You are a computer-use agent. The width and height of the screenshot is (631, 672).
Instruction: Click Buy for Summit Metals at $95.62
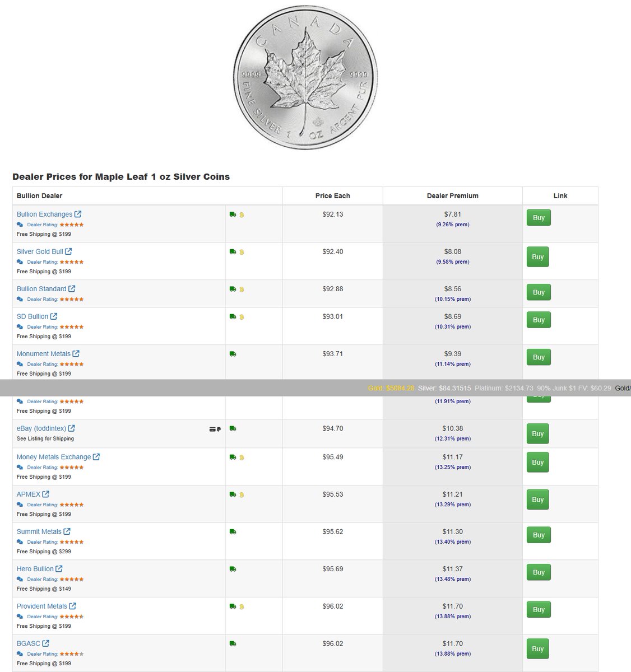tap(539, 535)
